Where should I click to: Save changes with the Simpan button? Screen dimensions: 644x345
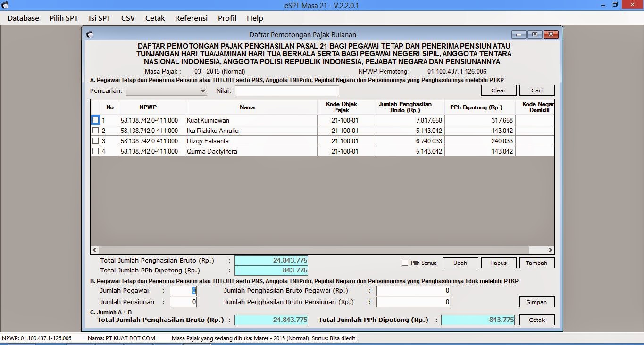pos(536,302)
